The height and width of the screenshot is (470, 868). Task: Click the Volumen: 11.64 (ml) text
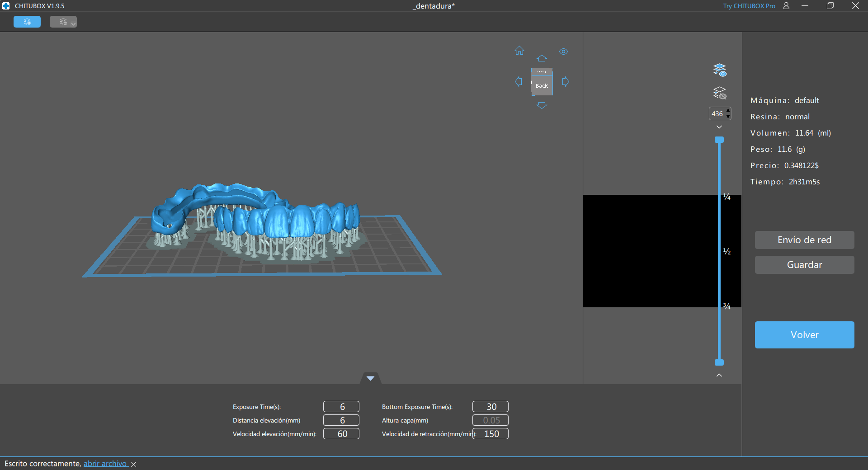(x=791, y=133)
